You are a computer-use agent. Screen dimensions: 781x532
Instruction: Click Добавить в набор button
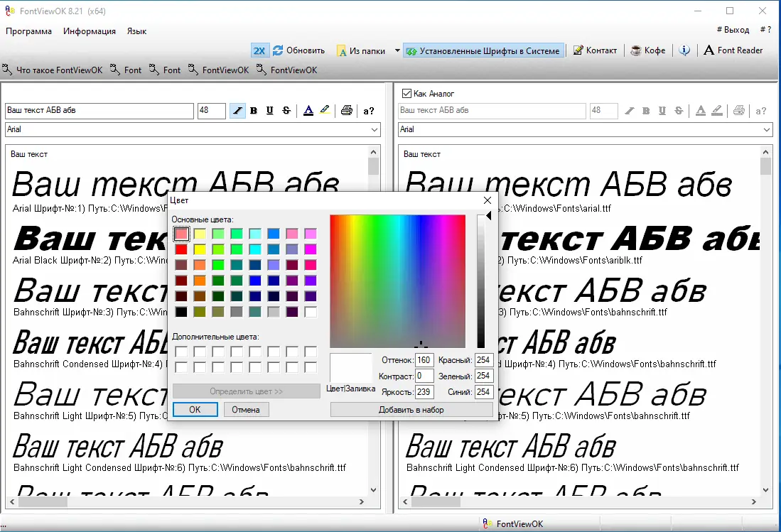tap(411, 410)
